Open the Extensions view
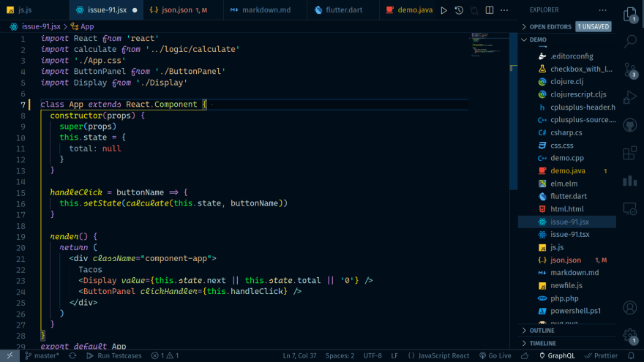This screenshot has height=362, width=644. [630, 153]
